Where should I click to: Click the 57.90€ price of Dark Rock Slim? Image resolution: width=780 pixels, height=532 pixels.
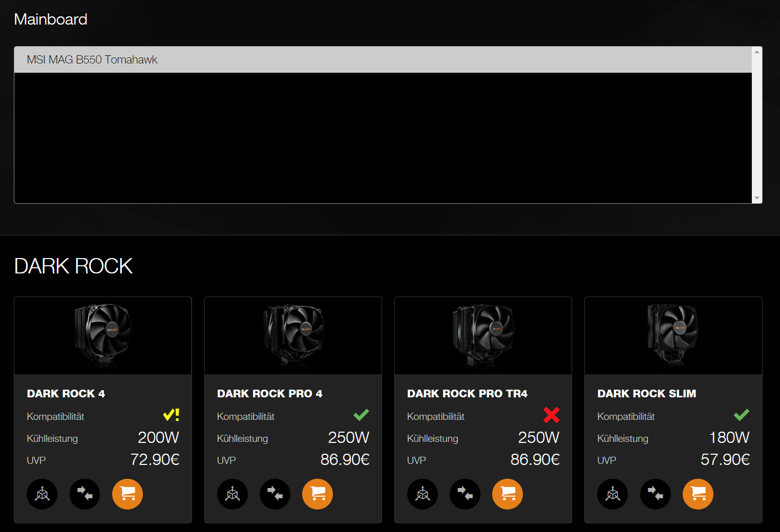(x=725, y=460)
